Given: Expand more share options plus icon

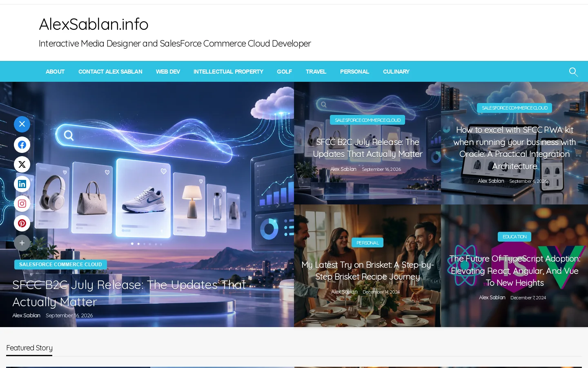Looking at the screenshot, I should point(22,243).
